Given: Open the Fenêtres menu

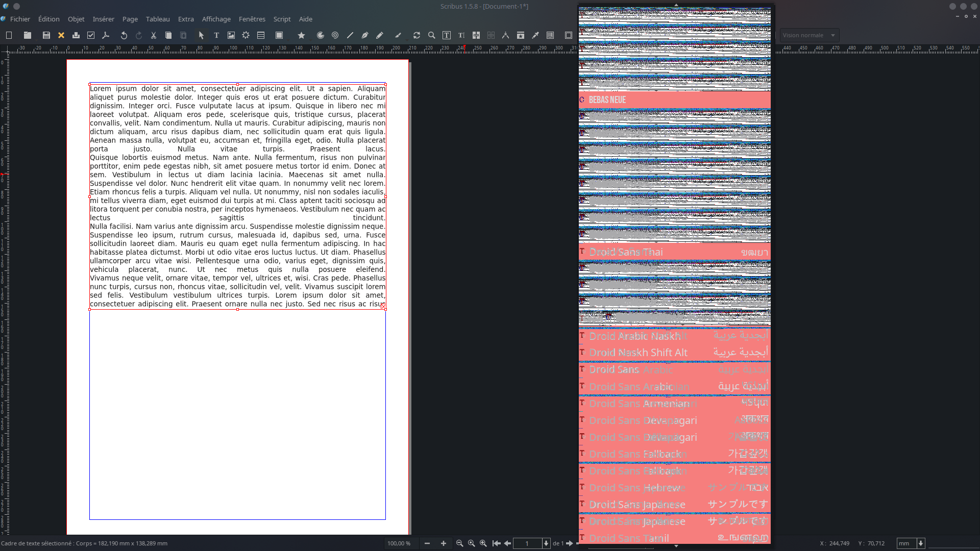Looking at the screenshot, I should point(252,19).
